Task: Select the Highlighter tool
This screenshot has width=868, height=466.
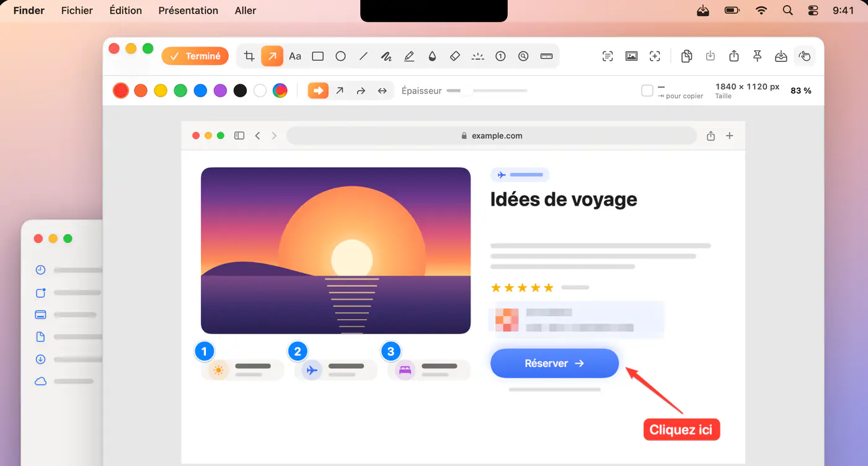Action: [409, 56]
